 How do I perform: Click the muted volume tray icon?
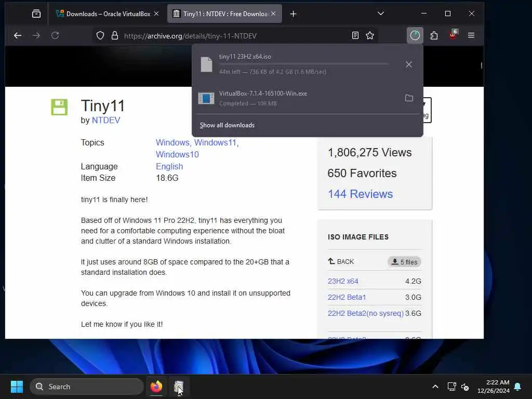[x=465, y=387]
